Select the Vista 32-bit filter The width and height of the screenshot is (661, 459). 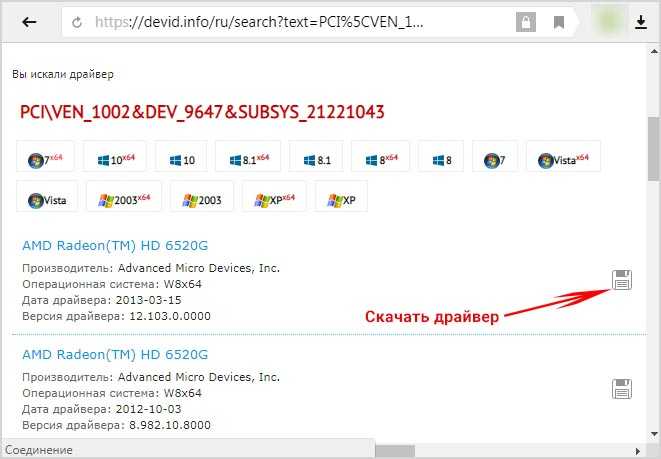(47, 196)
